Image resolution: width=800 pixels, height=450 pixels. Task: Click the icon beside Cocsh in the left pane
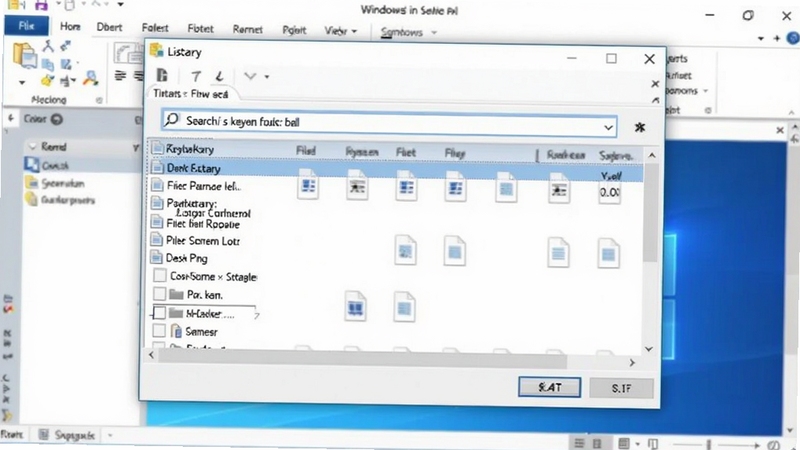tap(32, 164)
